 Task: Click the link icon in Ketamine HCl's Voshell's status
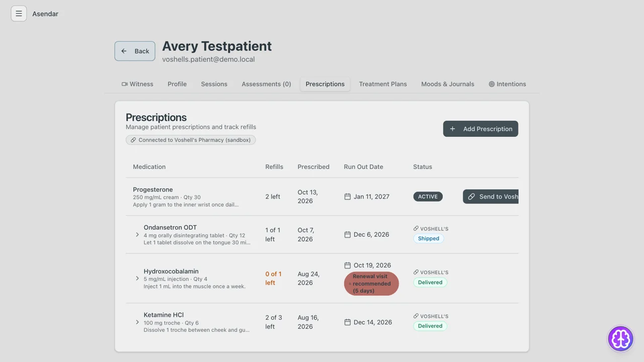pos(416,316)
